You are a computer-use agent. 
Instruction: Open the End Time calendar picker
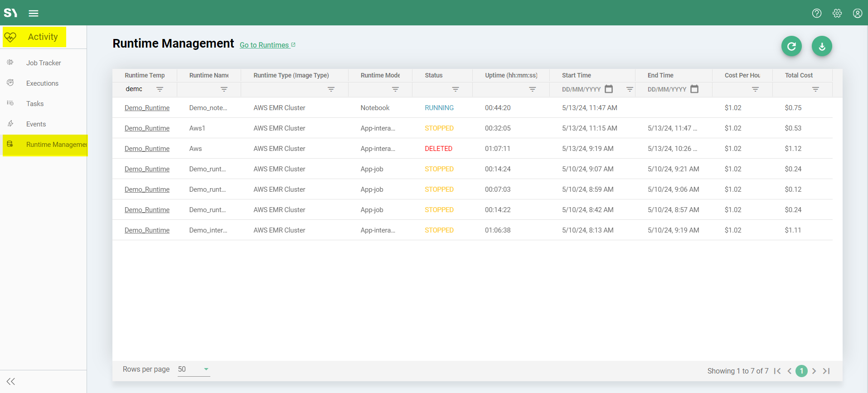694,89
